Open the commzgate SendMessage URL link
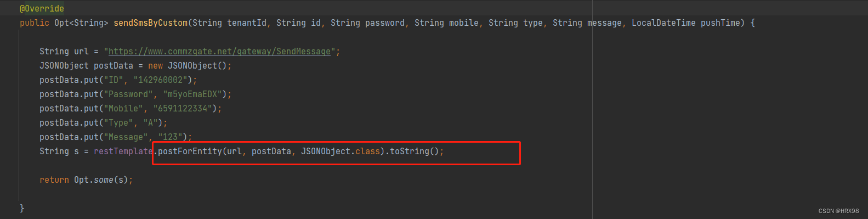Viewport: 868px width, 219px height. pos(219,52)
